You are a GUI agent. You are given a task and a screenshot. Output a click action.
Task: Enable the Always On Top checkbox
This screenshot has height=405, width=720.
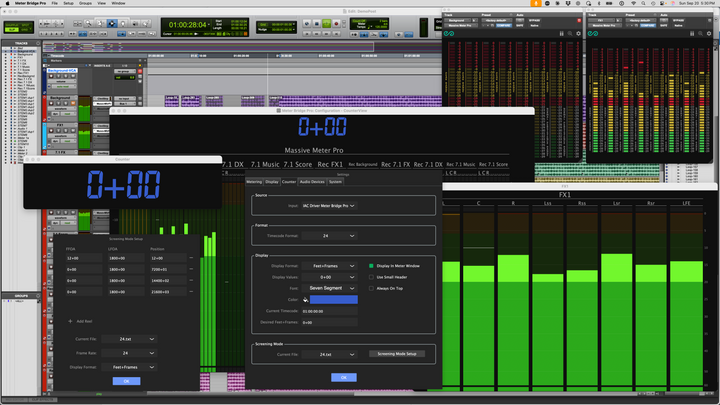click(371, 288)
